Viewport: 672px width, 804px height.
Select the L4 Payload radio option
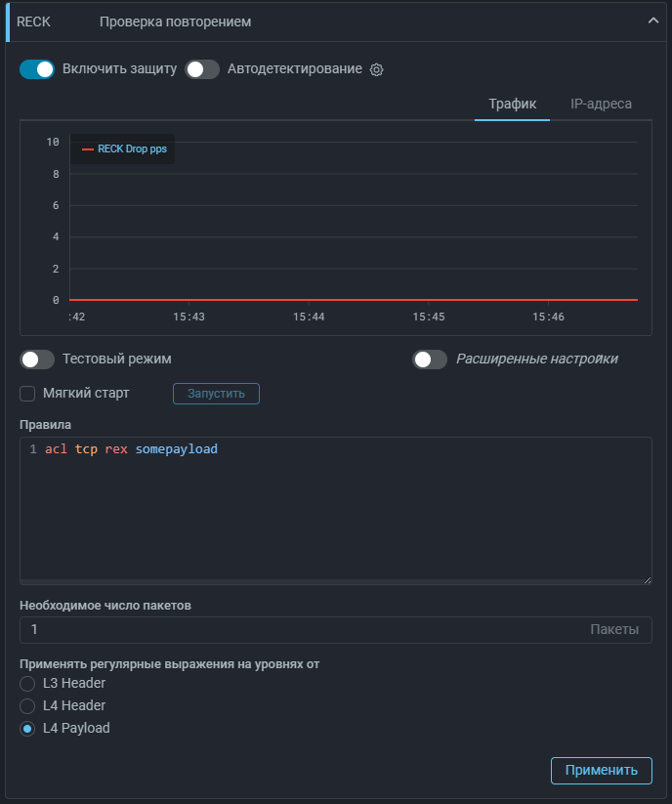coord(27,728)
